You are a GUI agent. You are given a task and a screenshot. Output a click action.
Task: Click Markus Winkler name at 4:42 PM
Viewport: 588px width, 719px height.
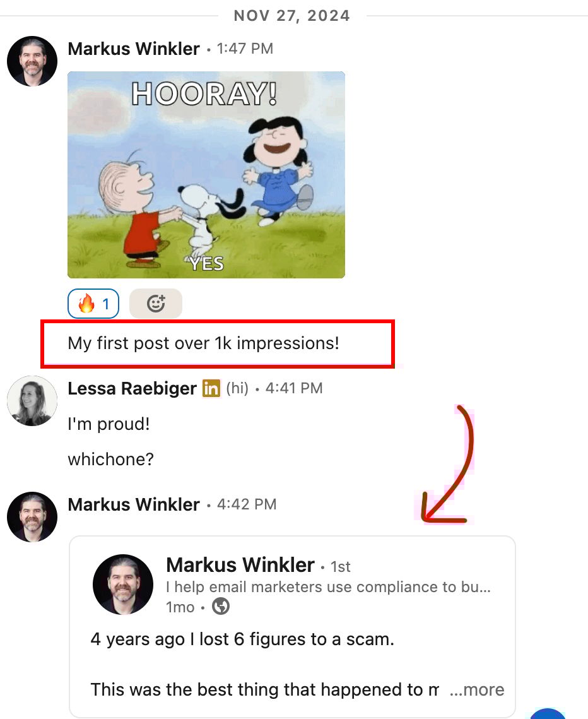pos(134,504)
